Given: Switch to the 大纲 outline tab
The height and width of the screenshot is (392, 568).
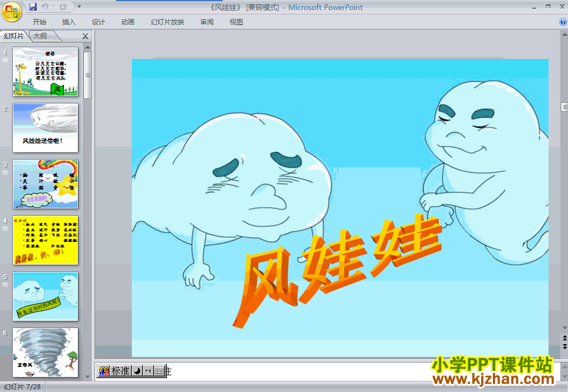Looking at the screenshot, I should click(40, 36).
